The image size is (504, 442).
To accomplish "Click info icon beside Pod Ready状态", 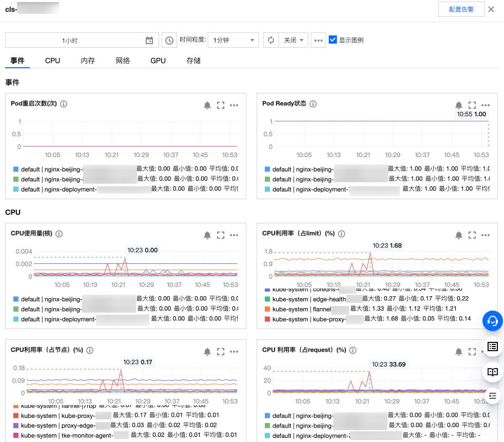I will pos(313,104).
